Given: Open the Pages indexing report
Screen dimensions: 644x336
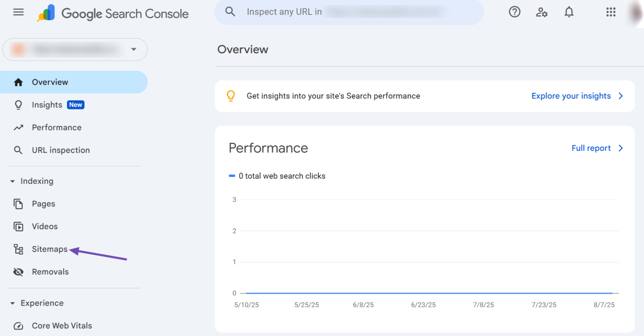Looking at the screenshot, I should [x=43, y=204].
